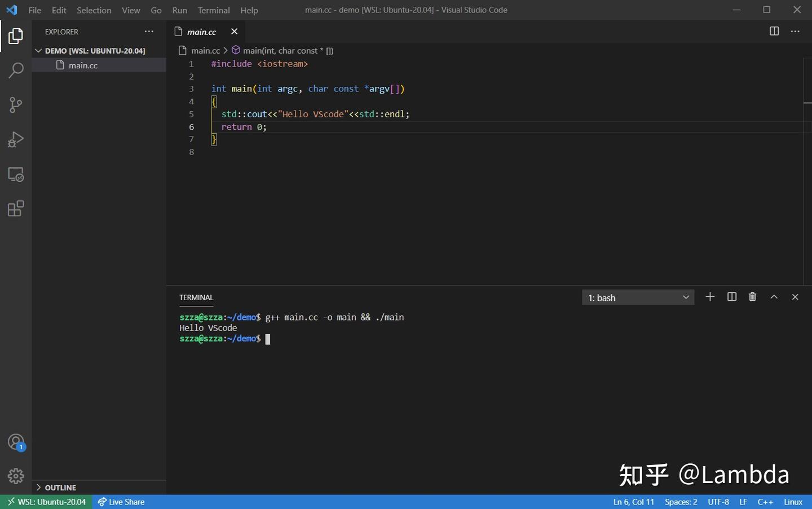
Task: Create a new terminal with the plus icon
Action: [710, 297]
